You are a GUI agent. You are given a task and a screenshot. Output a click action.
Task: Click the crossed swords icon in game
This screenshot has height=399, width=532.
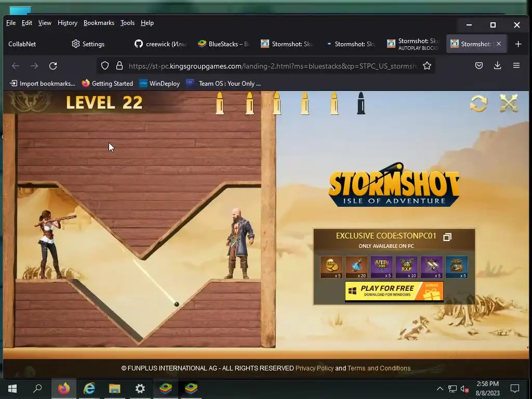click(509, 103)
